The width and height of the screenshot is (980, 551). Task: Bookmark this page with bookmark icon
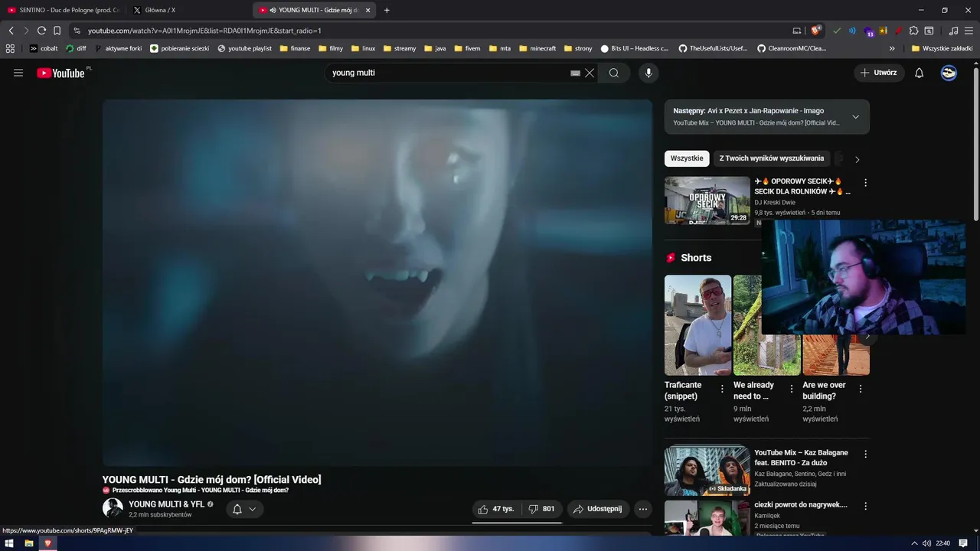pyautogui.click(x=57, y=31)
